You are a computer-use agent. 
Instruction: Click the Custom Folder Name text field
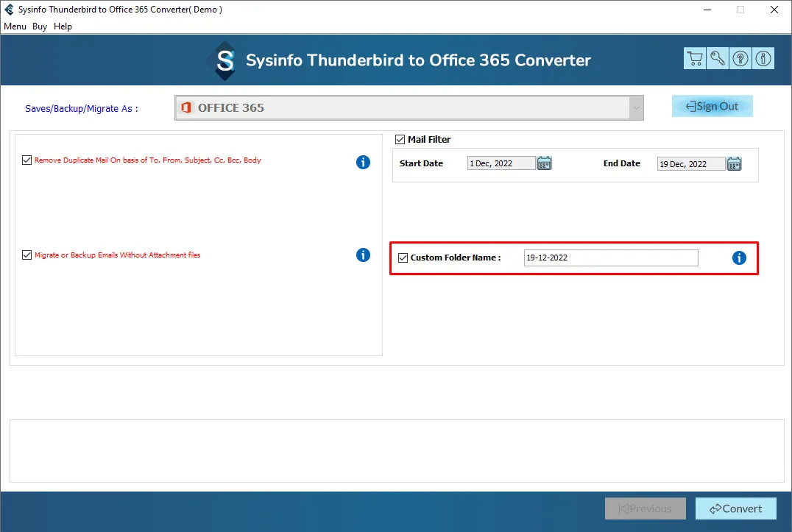610,258
